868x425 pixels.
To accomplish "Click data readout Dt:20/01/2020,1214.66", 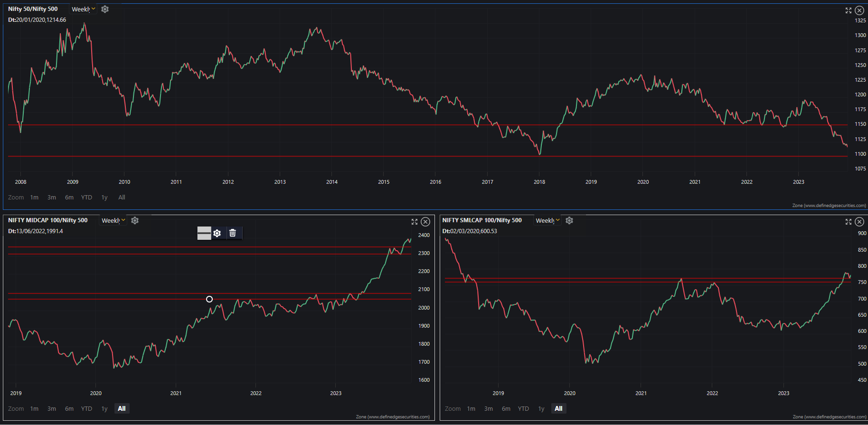I will [37, 20].
